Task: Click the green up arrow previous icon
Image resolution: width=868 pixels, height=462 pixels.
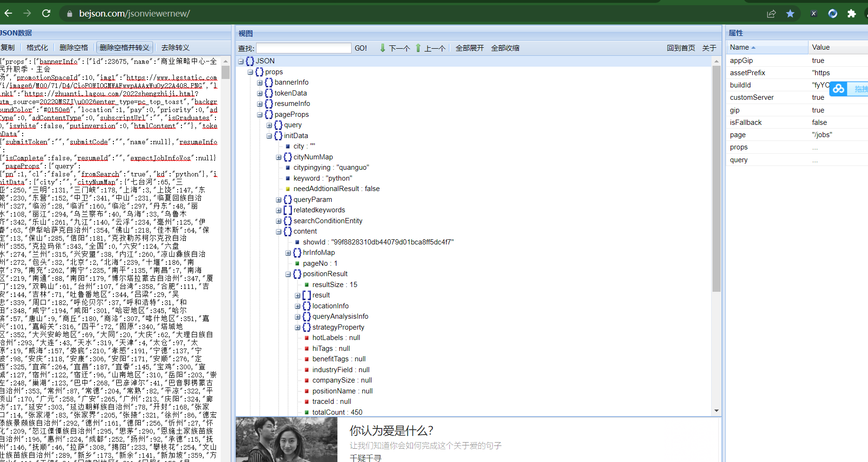Action: tap(418, 48)
